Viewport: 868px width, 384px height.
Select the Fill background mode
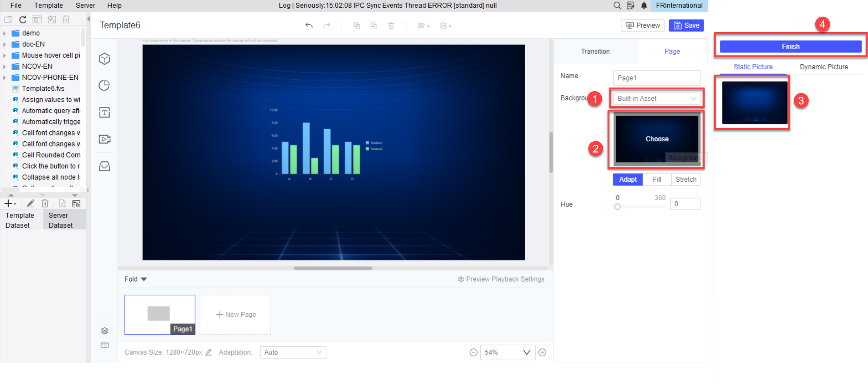(657, 179)
